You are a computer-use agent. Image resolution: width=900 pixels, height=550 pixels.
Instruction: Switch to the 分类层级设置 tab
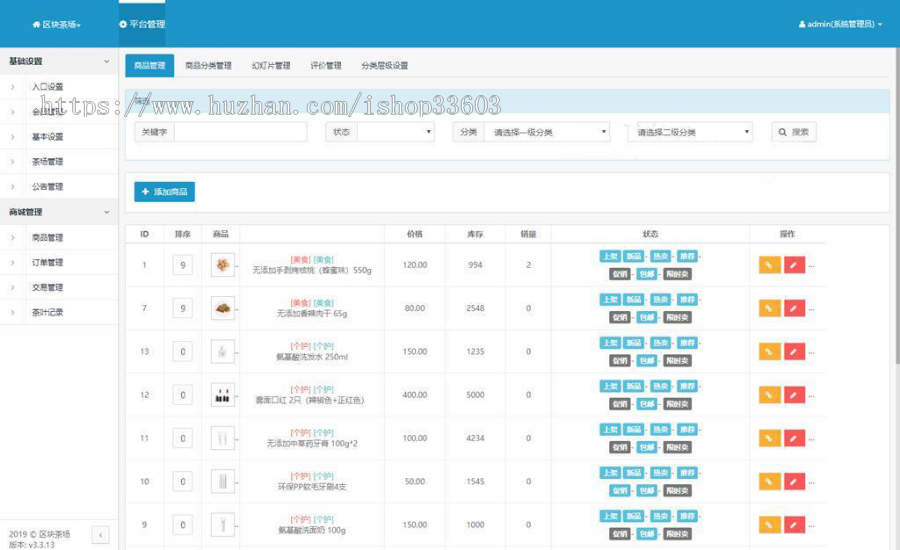pyautogui.click(x=385, y=65)
